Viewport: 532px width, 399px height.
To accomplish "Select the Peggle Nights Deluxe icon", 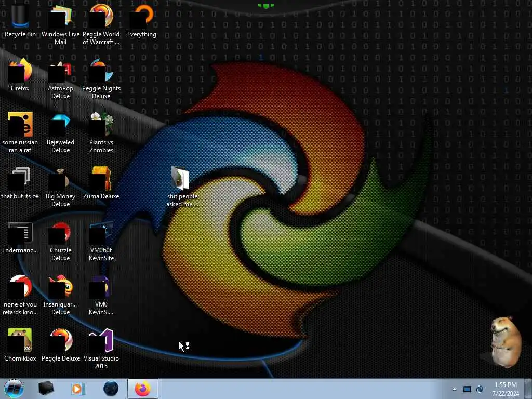I will (x=101, y=79).
